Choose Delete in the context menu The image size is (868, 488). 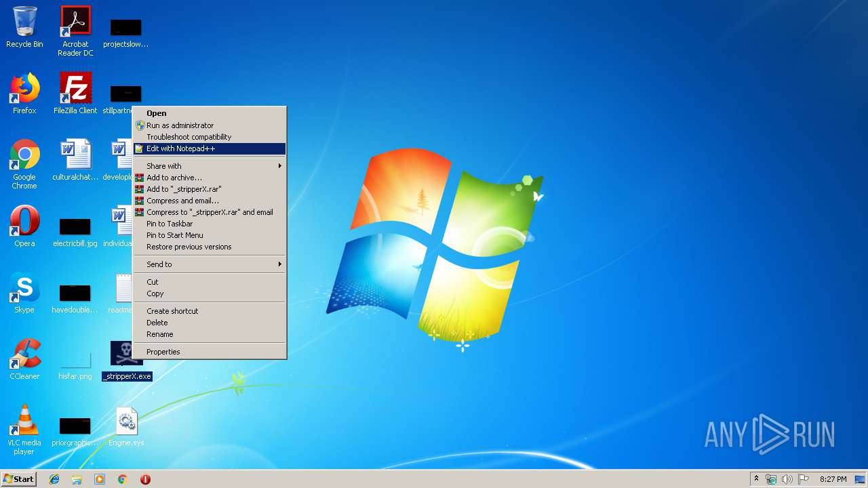[209, 323]
